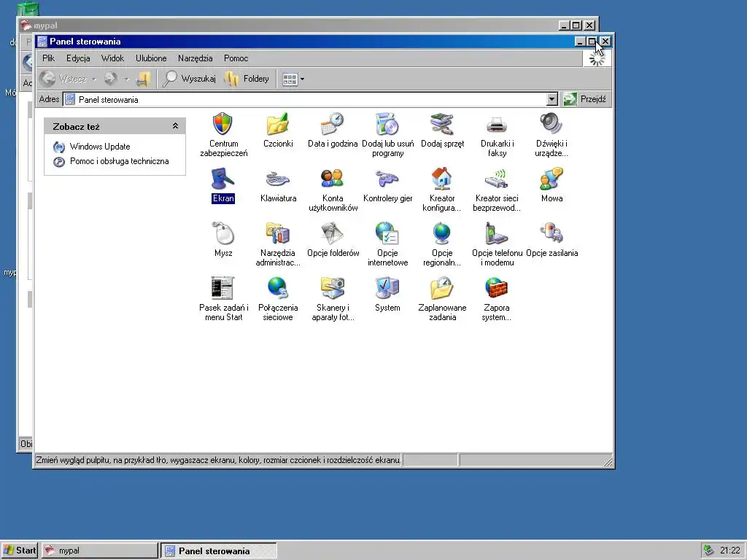Click the Przejdź go button
Image resolution: width=747 pixels, height=560 pixels.
pos(585,99)
